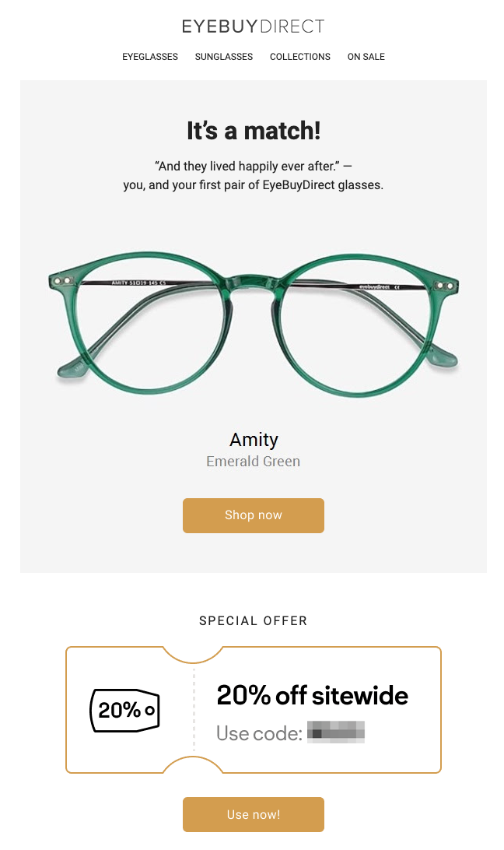This screenshot has width=504, height=850.
Task: Click the happily ever after tagline
Action: click(x=253, y=175)
